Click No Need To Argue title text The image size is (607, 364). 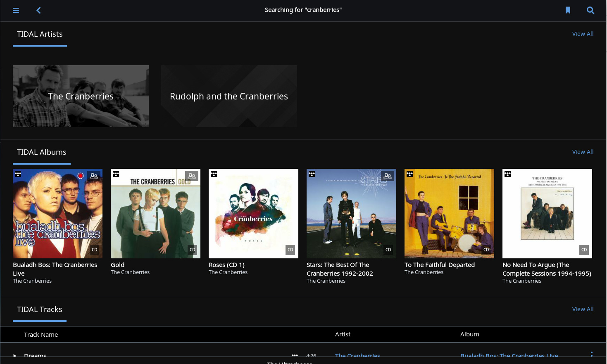click(x=547, y=269)
